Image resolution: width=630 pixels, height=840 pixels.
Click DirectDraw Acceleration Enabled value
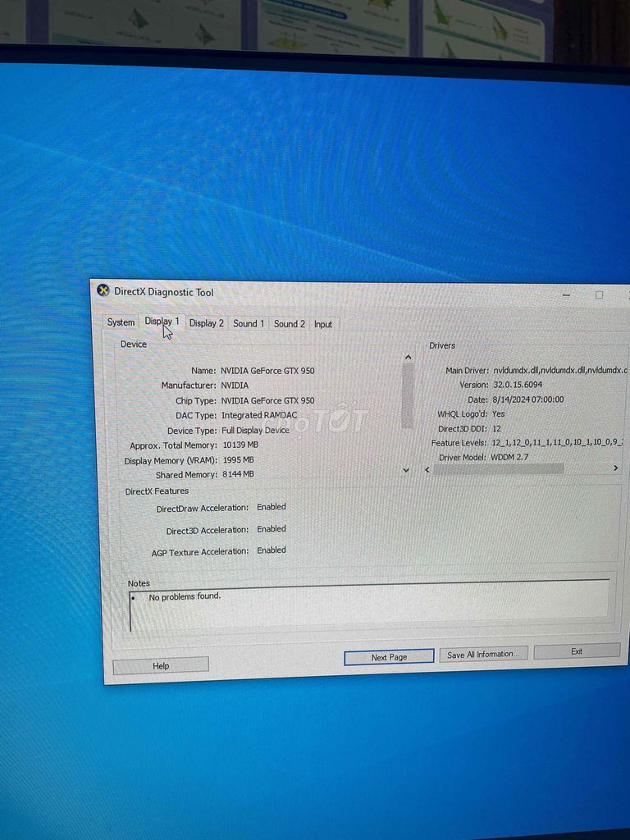(x=271, y=507)
